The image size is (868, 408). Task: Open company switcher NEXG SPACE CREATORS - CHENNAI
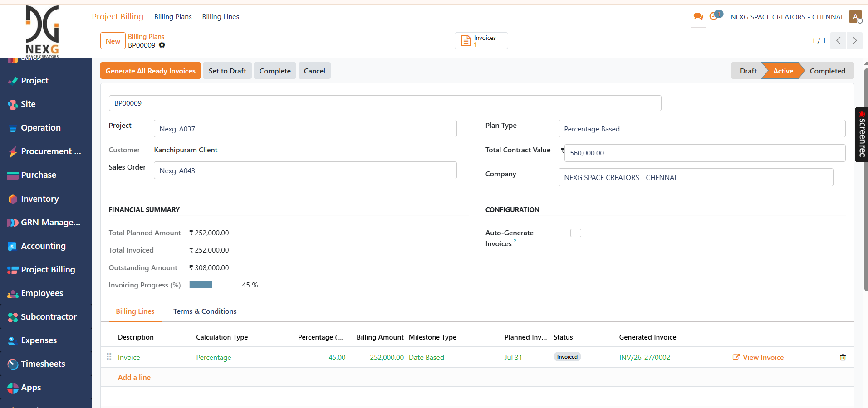(786, 17)
